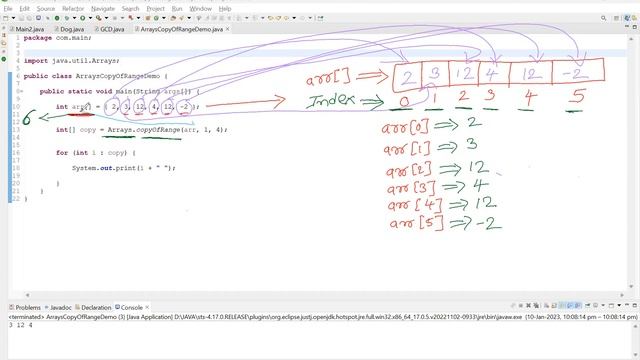Click editor vertical scrollbar down arrow
Image resolution: width=640 pixels, height=360 pixels.
pos(632,286)
